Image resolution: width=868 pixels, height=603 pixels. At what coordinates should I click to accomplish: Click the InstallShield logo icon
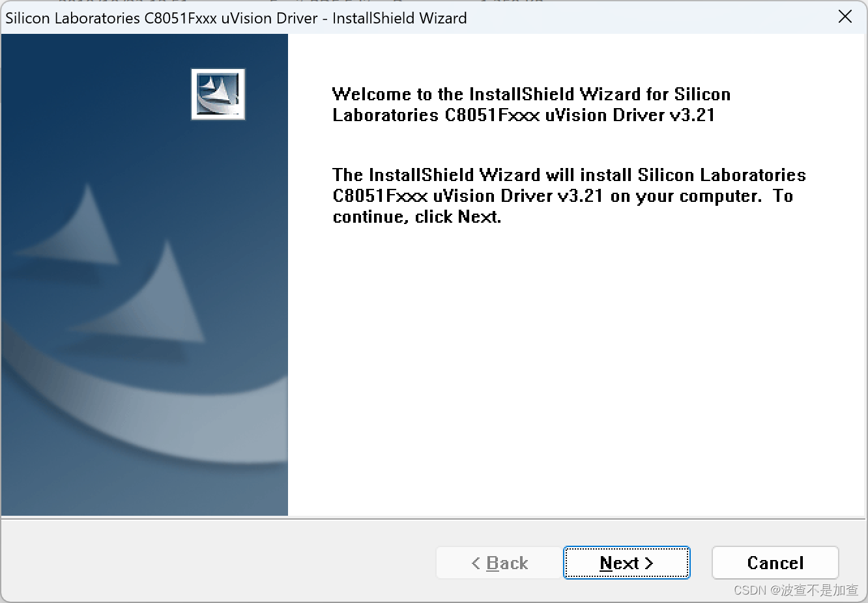218,94
